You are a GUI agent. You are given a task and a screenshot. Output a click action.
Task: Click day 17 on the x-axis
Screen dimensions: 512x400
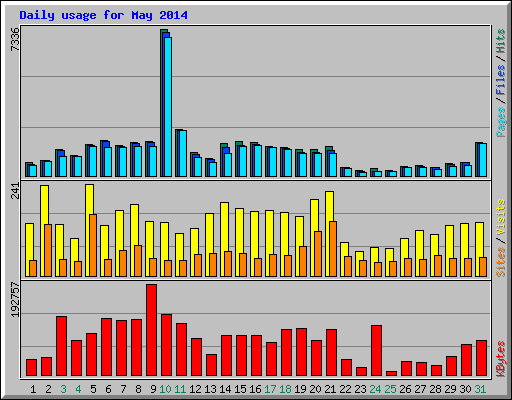[270, 389]
